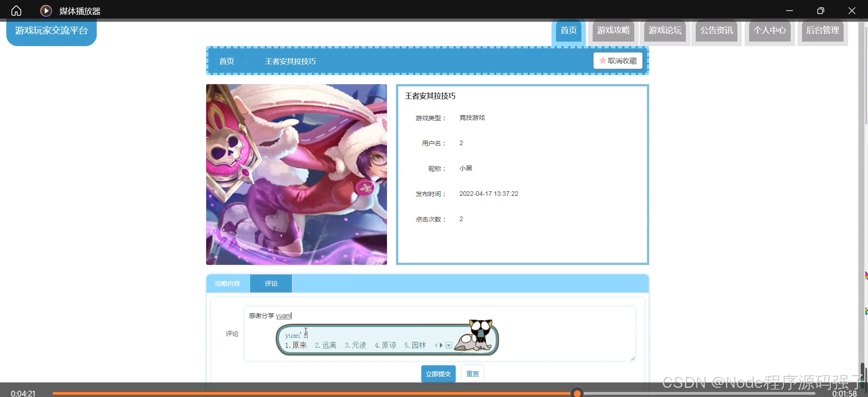Select IME candidate 1.原来

coord(296,345)
